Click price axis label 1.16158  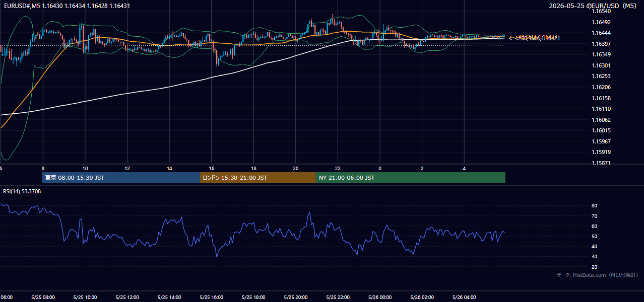(x=601, y=98)
